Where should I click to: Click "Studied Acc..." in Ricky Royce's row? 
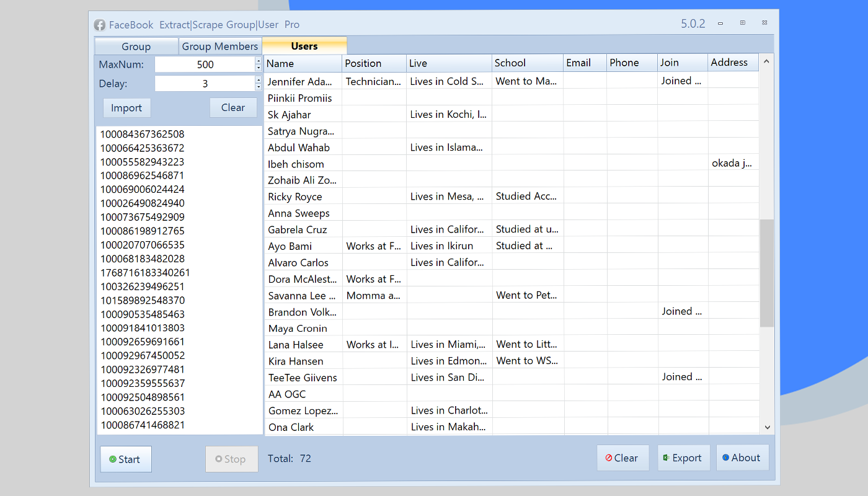click(526, 197)
